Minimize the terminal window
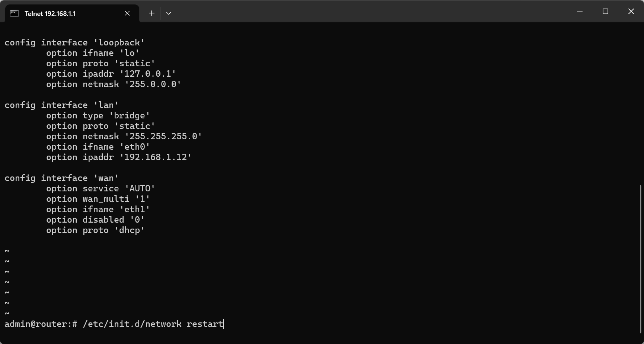The height and width of the screenshot is (344, 644). pyautogui.click(x=580, y=12)
